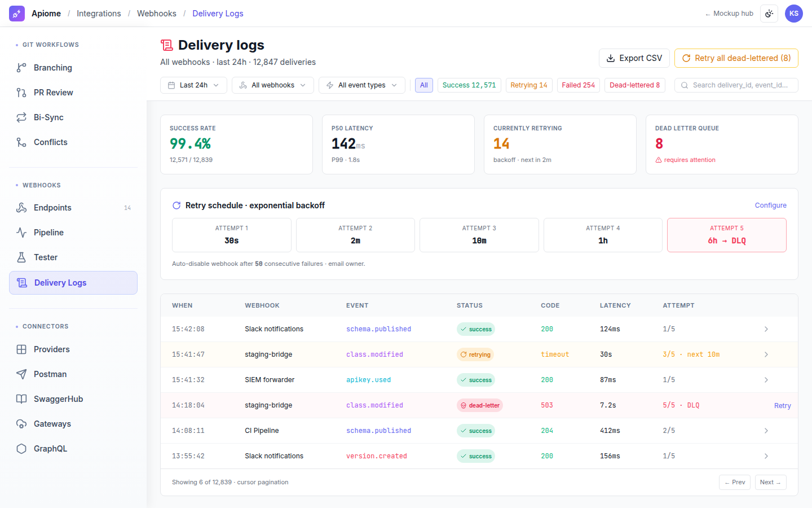Click the Bi-Sync arrows icon
812x508 pixels.
[21, 117]
